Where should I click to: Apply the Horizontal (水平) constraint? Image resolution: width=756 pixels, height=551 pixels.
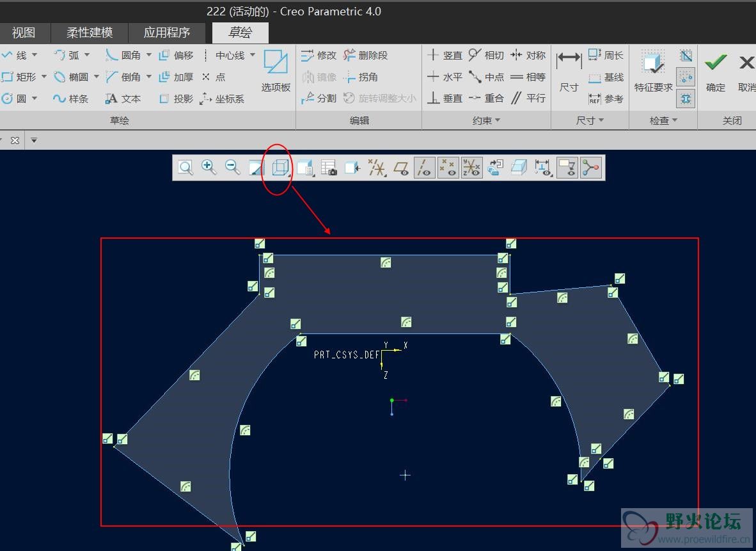click(445, 77)
